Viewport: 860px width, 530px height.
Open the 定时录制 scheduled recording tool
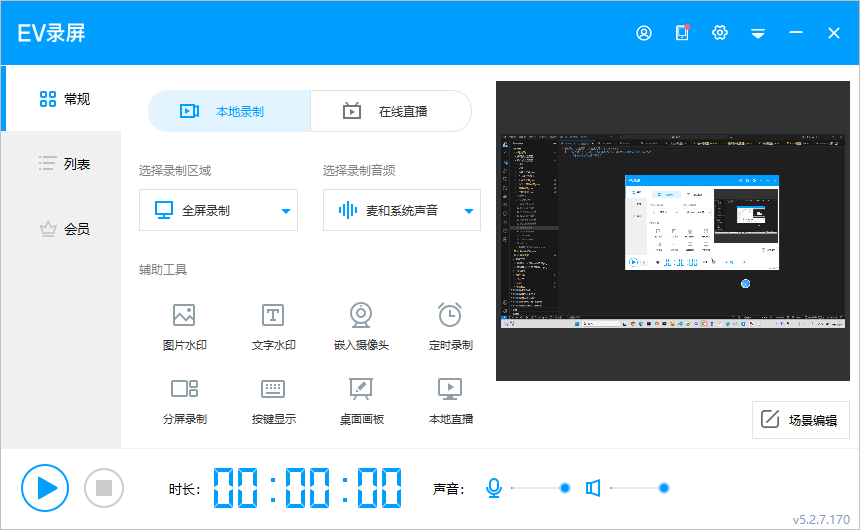pyautogui.click(x=450, y=326)
